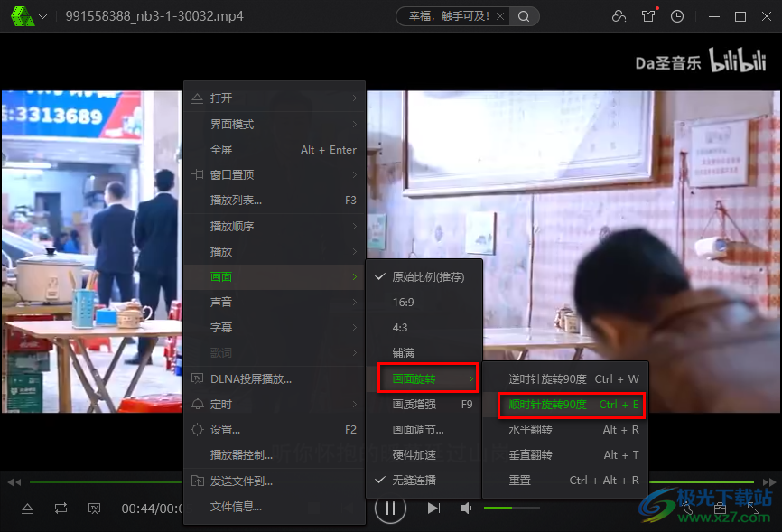The width and height of the screenshot is (782, 532).
Task: Click the pin icon next to 窗口置顶
Action: (x=198, y=174)
